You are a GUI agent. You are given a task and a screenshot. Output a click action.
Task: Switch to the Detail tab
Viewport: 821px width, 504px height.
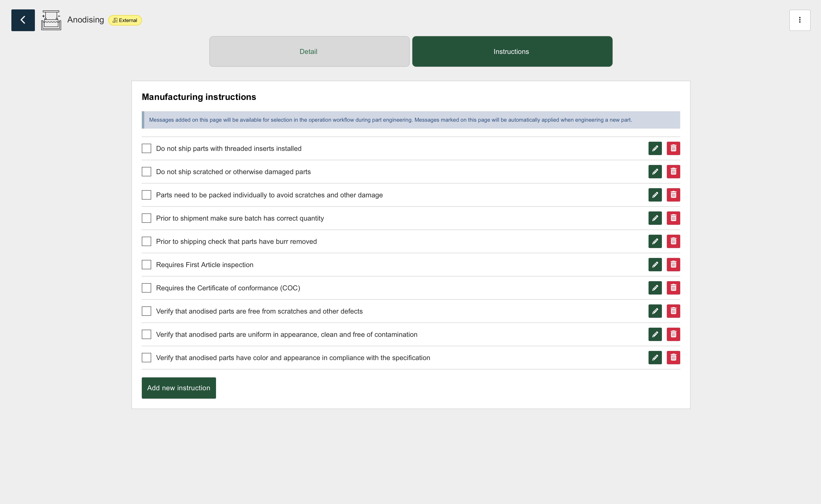309,51
